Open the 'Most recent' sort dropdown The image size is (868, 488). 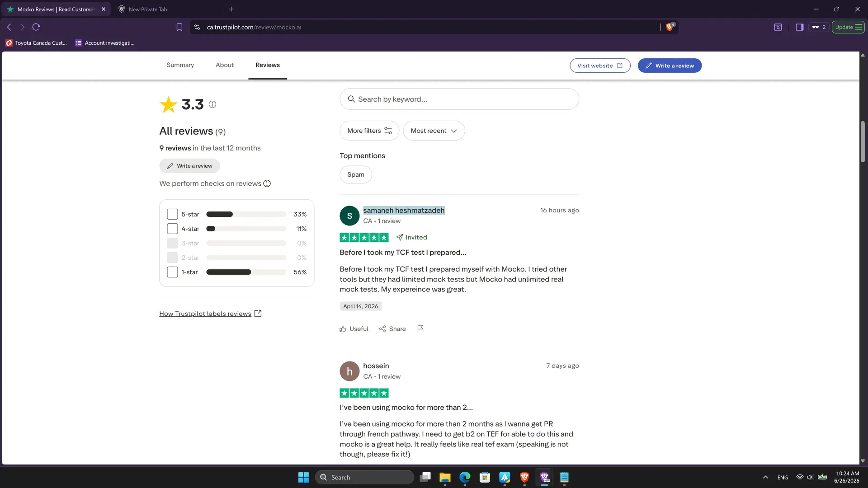coord(434,131)
